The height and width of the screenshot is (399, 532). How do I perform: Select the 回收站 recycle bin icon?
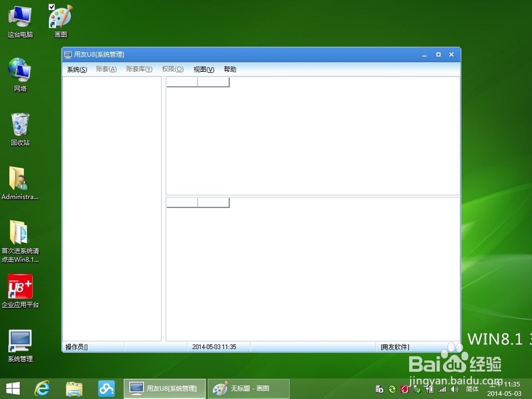tap(20, 129)
